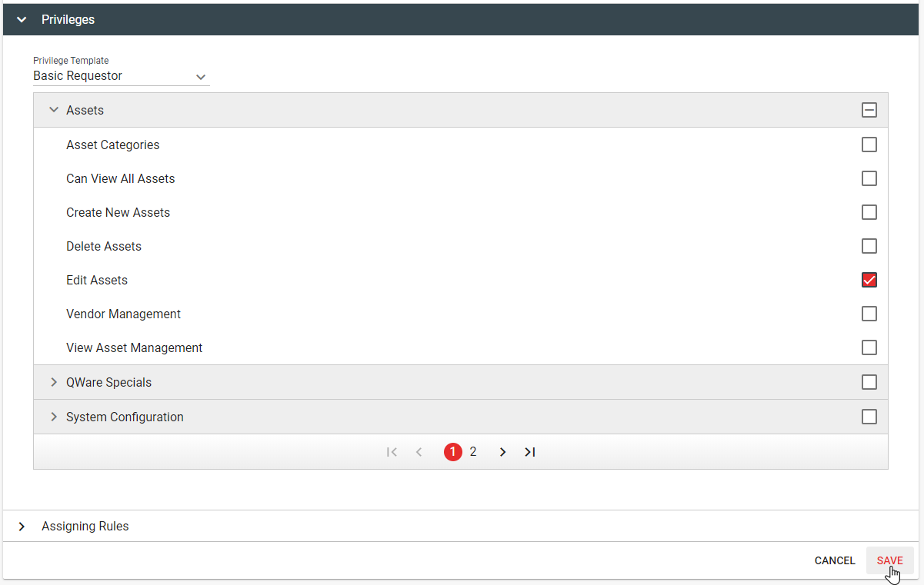Collapse the Assets group

pos(54,110)
